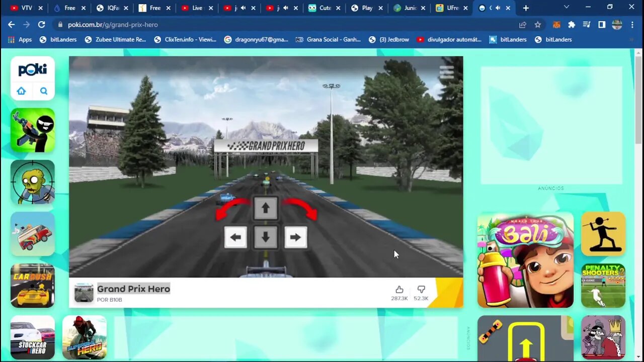Click the POR B10B developer text
Viewport: 644px width, 362px height.
[x=109, y=300]
